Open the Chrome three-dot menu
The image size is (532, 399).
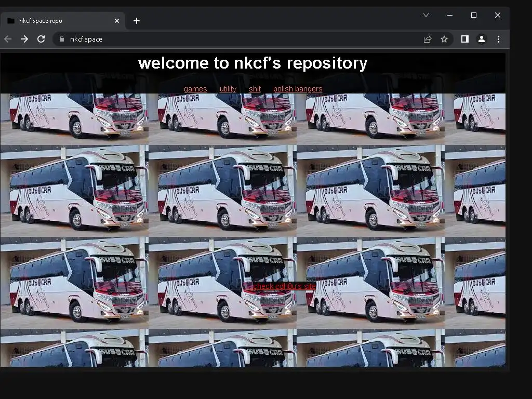click(x=498, y=39)
